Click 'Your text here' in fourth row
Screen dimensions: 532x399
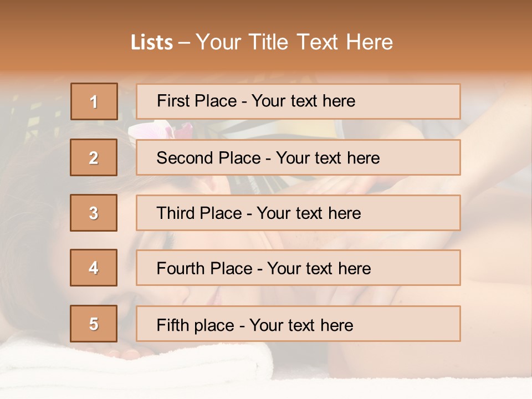(319, 269)
